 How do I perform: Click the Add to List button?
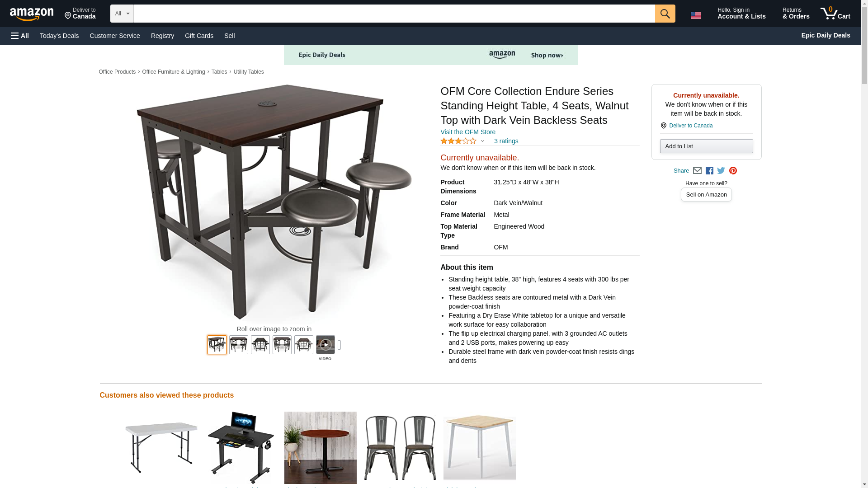click(x=706, y=146)
